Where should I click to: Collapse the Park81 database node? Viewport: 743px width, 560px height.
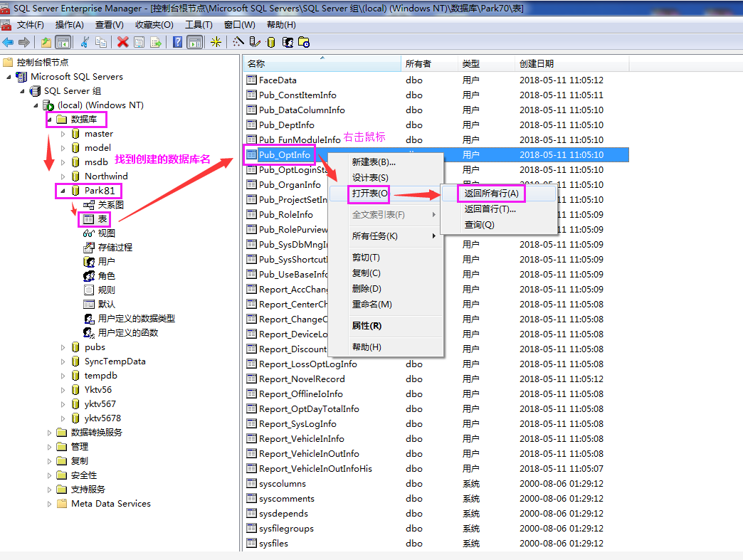(x=63, y=191)
